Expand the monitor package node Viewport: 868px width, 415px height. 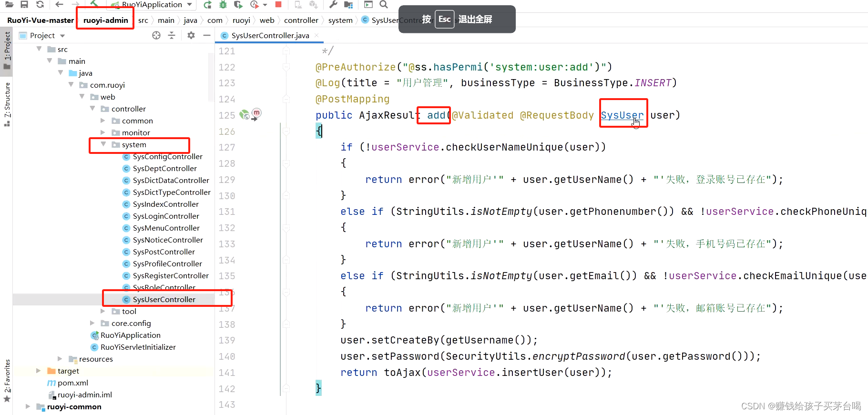[103, 132]
